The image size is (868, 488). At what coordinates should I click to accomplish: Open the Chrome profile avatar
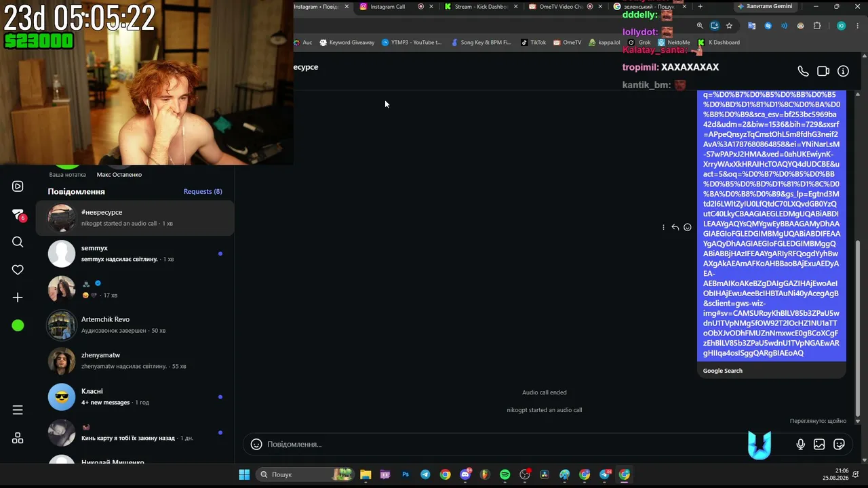(x=842, y=26)
